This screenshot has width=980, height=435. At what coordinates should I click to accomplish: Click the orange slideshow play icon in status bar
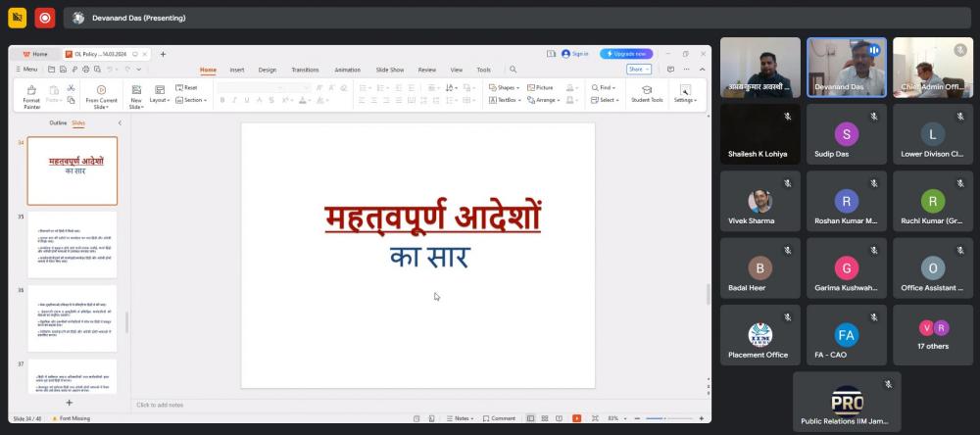click(x=576, y=418)
